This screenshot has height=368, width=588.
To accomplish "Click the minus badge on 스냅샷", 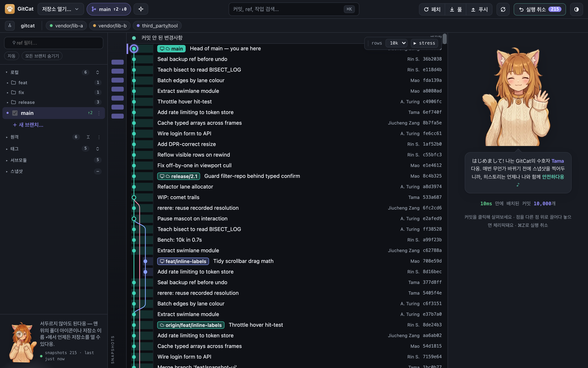I will click(98, 171).
